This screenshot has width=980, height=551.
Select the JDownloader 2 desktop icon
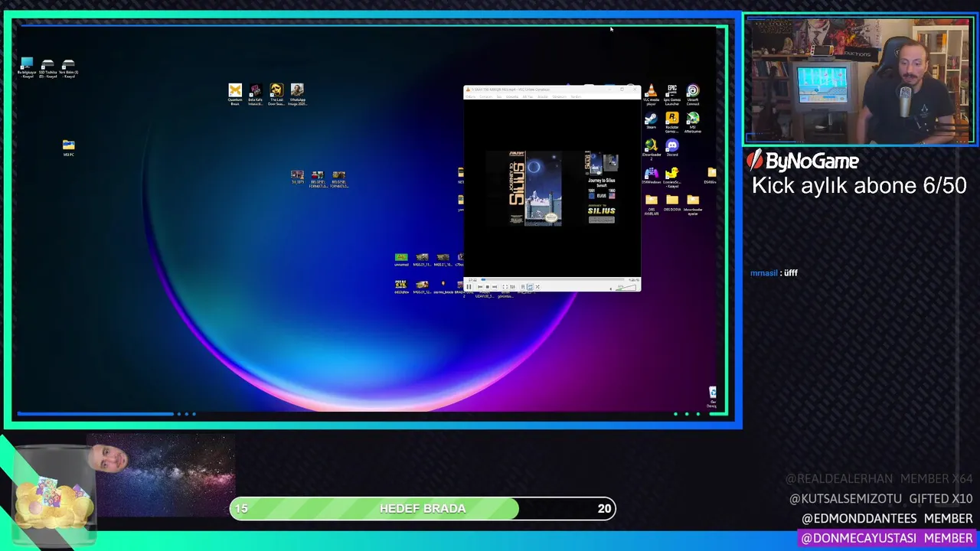click(x=651, y=148)
